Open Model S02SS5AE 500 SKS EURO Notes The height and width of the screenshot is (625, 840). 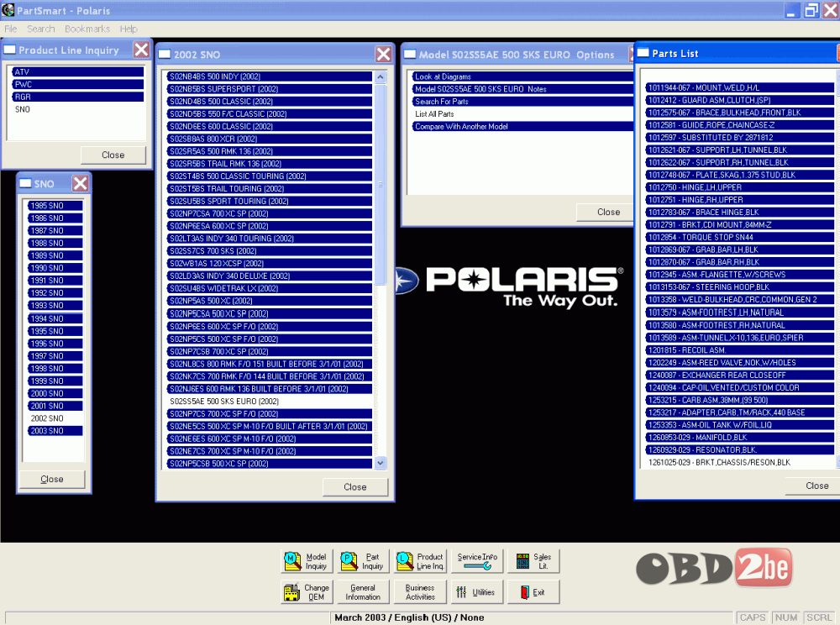[522, 89]
